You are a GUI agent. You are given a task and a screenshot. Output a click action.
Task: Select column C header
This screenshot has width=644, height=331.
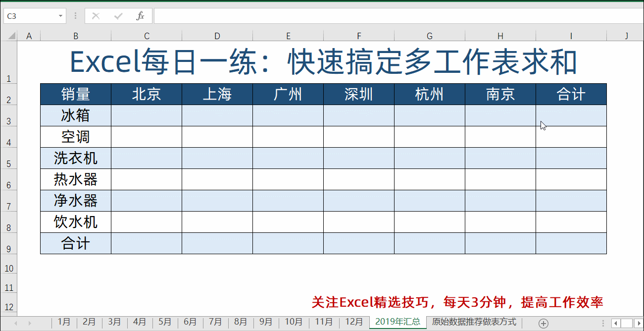(147, 36)
